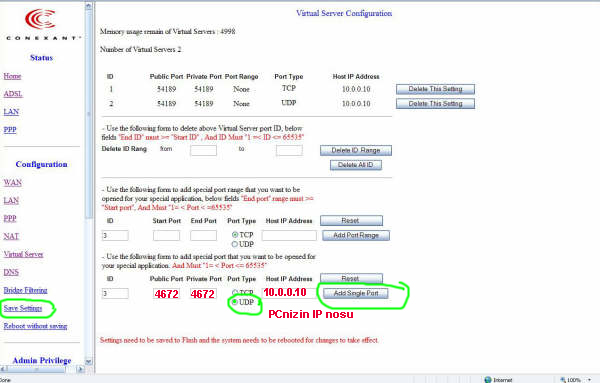Viewport: 600px width, 383px height.
Task: Focus the Start Port input field
Action: [166, 235]
